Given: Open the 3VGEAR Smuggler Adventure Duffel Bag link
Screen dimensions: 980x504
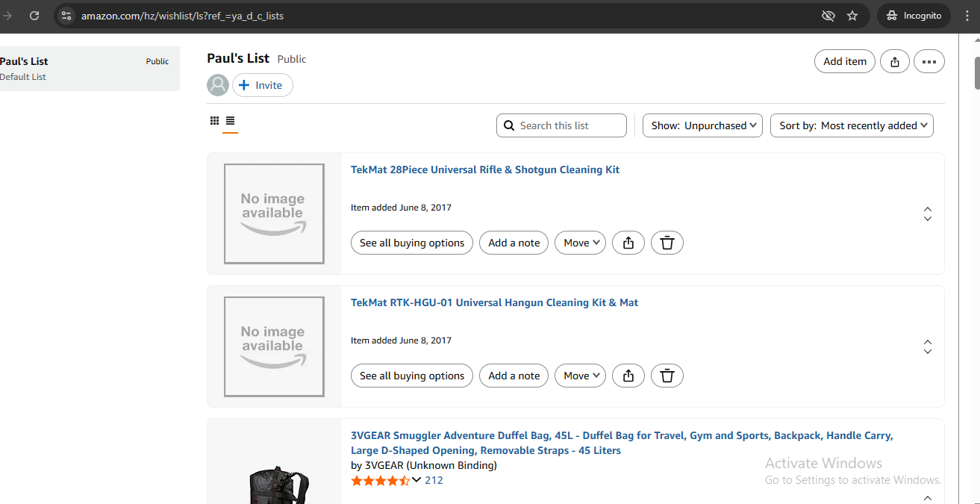Looking at the screenshot, I should [622, 443].
